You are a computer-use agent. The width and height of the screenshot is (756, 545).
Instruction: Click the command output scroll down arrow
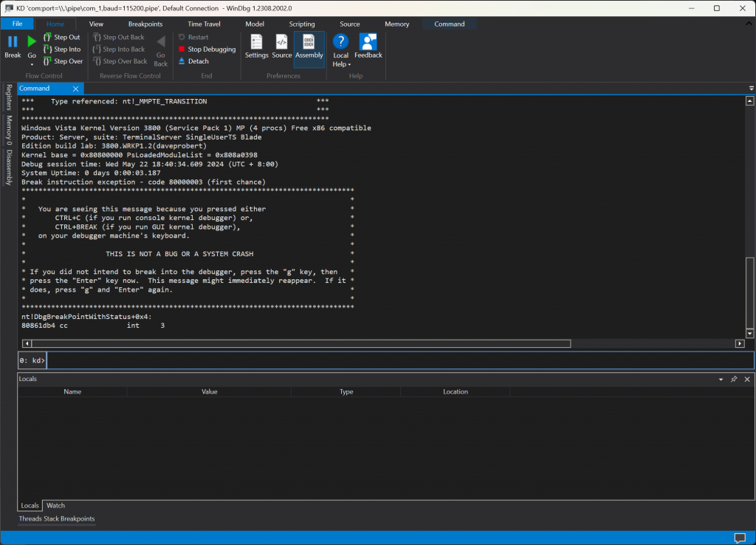pyautogui.click(x=749, y=333)
